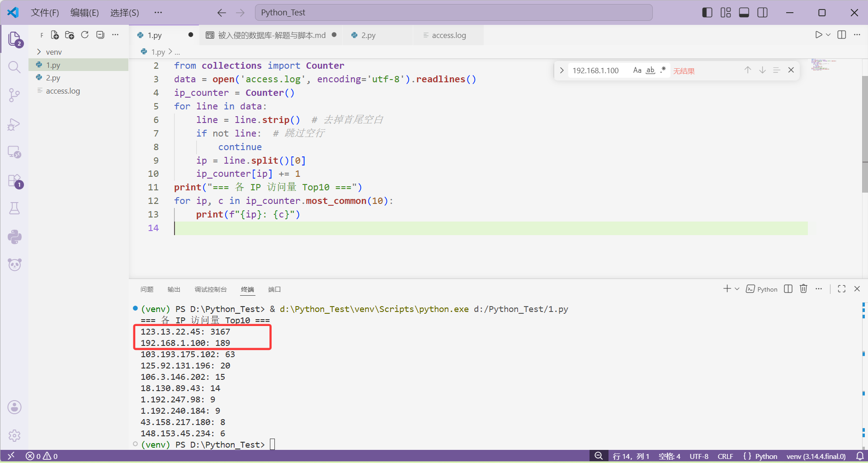This screenshot has height=463, width=868.
Task: Open the Run Python file dropdown arrow
Action: pos(828,35)
